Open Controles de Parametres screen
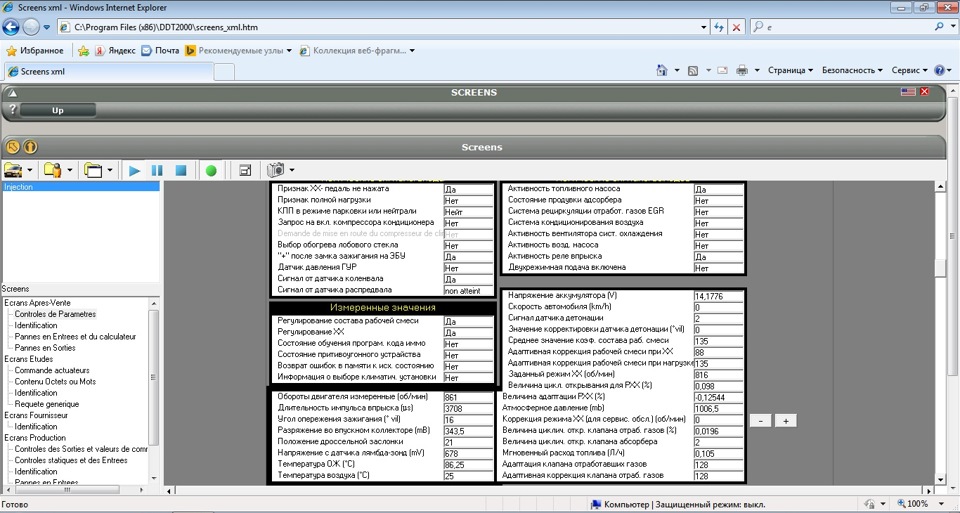The image size is (960, 513). pyautogui.click(x=55, y=314)
